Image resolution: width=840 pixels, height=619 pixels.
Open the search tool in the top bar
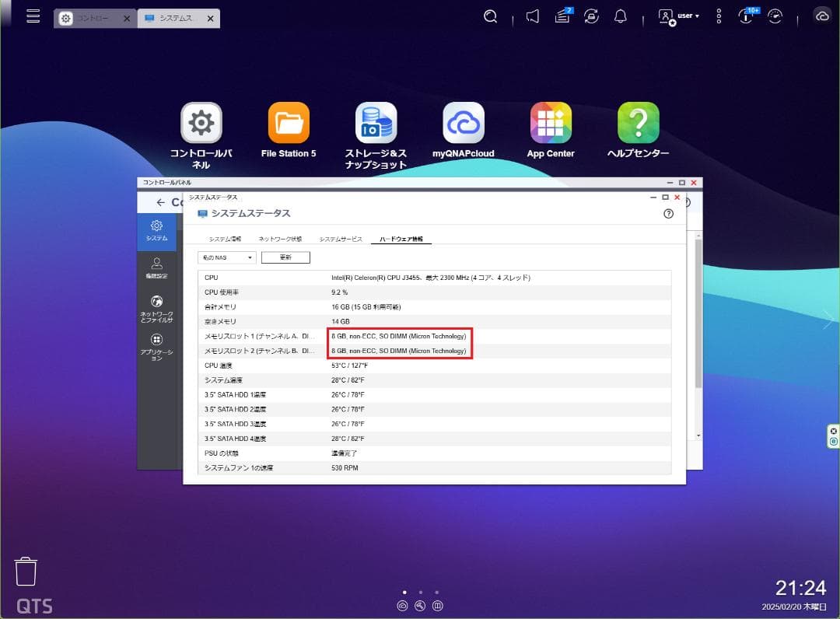pyautogui.click(x=490, y=16)
